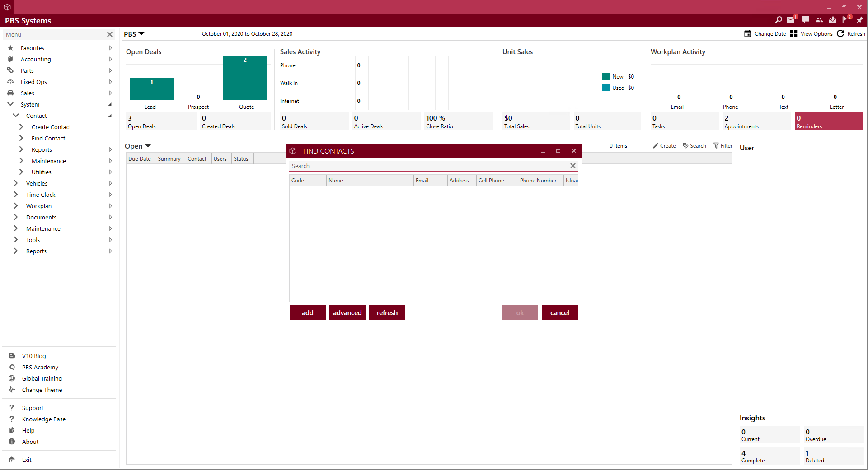The image size is (868, 470).
Task: Click the Exit home icon
Action: (12, 460)
